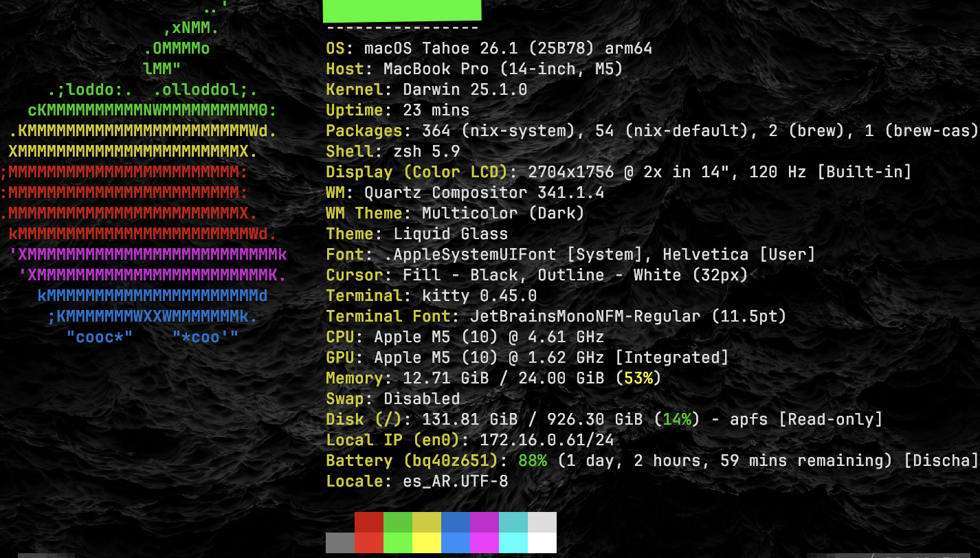Click the pure white palette block
This screenshot has height=558, width=980.
tap(542, 543)
